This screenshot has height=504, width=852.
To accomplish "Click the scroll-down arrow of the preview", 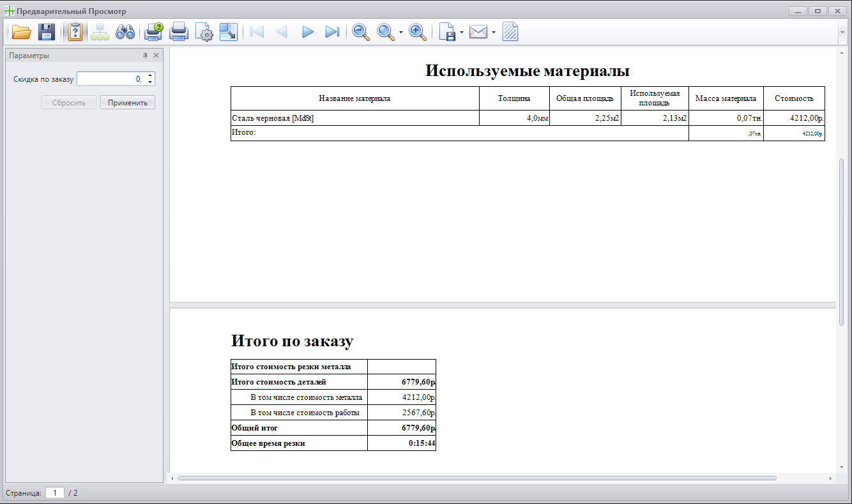I will click(841, 468).
